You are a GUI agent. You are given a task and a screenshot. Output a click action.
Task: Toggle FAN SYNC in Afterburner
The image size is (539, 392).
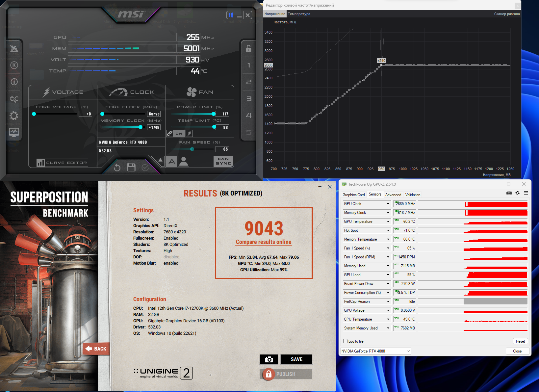click(x=223, y=161)
